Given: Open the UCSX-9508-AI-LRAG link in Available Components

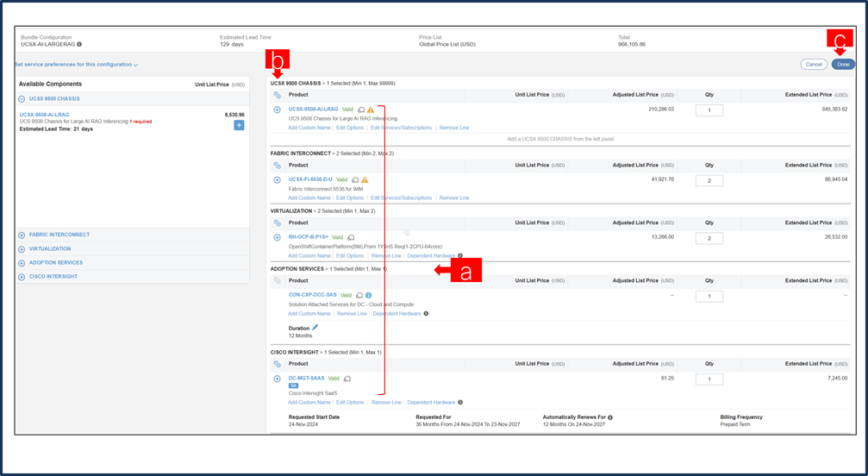Looking at the screenshot, I should [44, 115].
